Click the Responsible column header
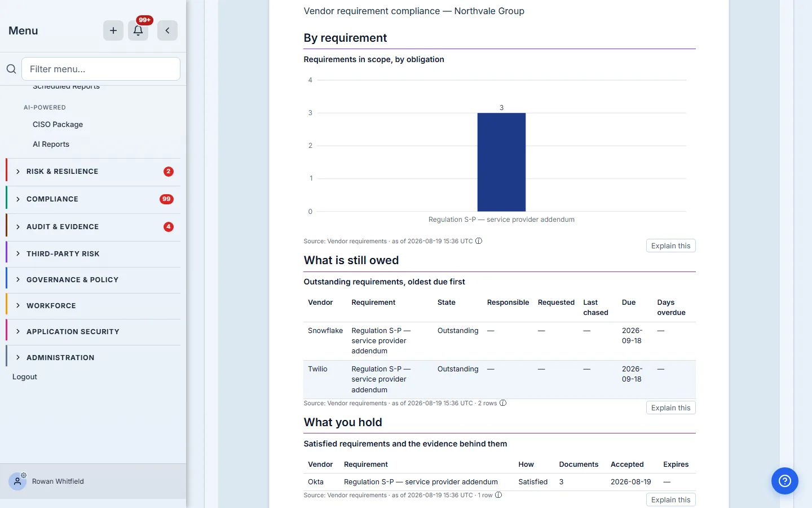Screen dimensions: 812x508 click(508, 303)
